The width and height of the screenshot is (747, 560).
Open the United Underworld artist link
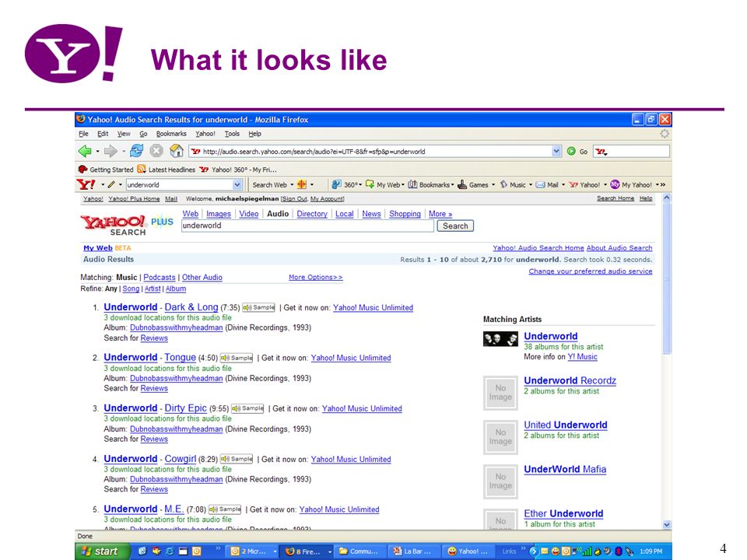point(566,425)
